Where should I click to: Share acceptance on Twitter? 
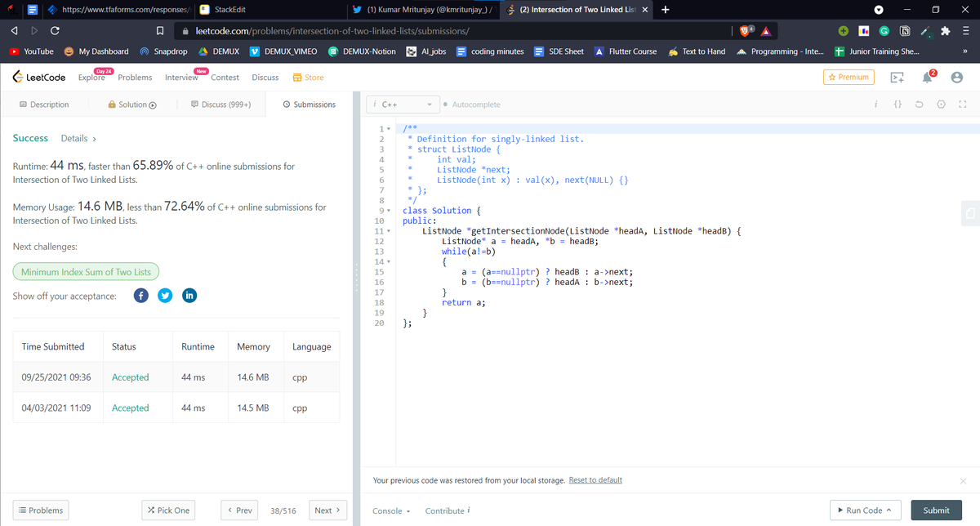coord(164,296)
